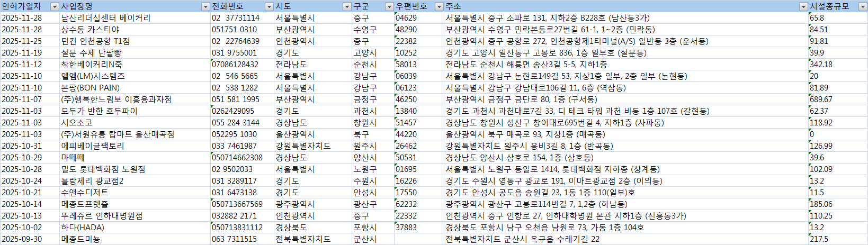Click the 포항시 district cell

tap(373, 228)
